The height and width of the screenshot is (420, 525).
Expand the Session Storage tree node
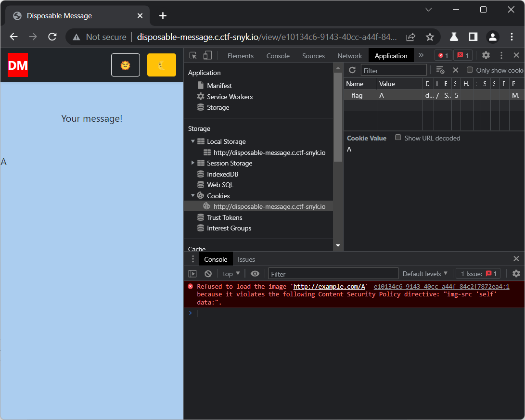193,163
